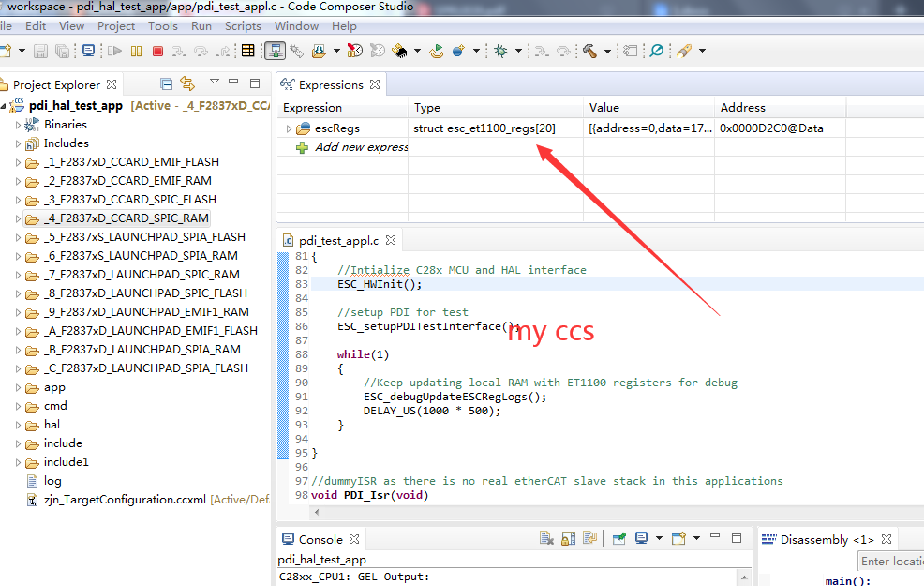Click the editor horizontal scrollbar left arrow
The height and width of the screenshot is (586, 924).
pos(317,512)
